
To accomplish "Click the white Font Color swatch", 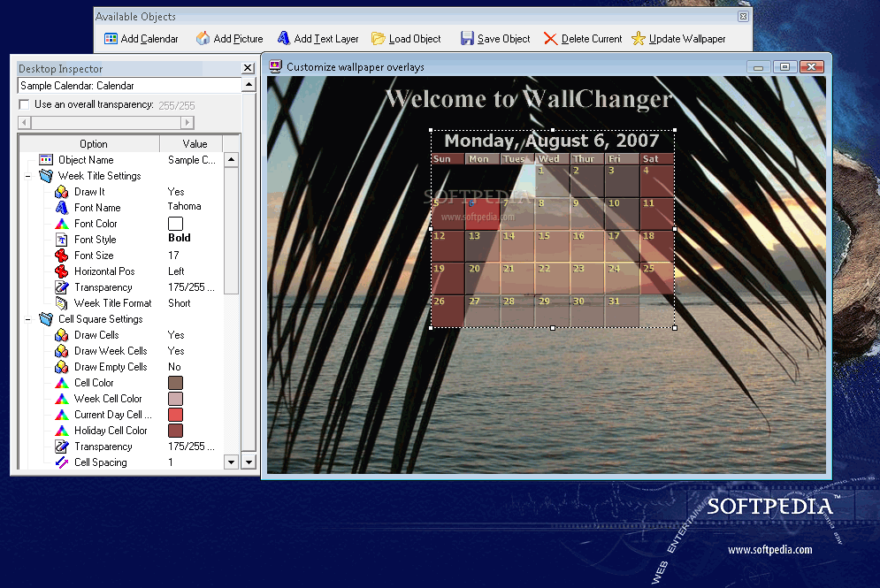I will [x=176, y=224].
